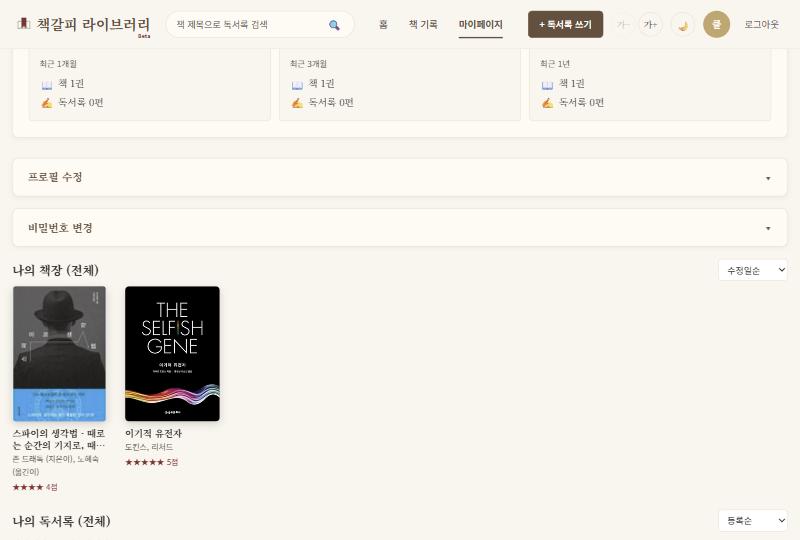This screenshot has height=540, width=800.
Task: Click the 책갈피 라이브러리 logo icon
Action: tap(23, 23)
